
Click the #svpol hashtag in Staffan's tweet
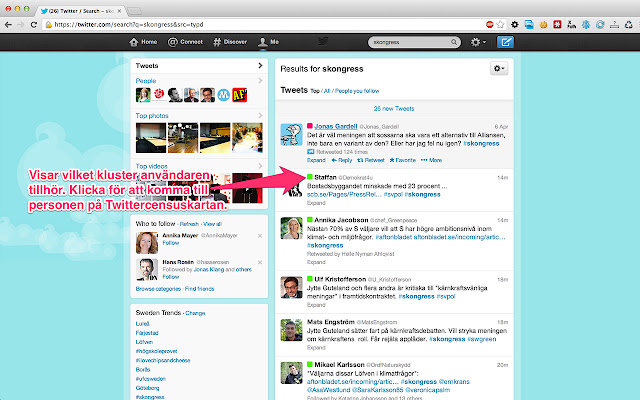[393, 194]
